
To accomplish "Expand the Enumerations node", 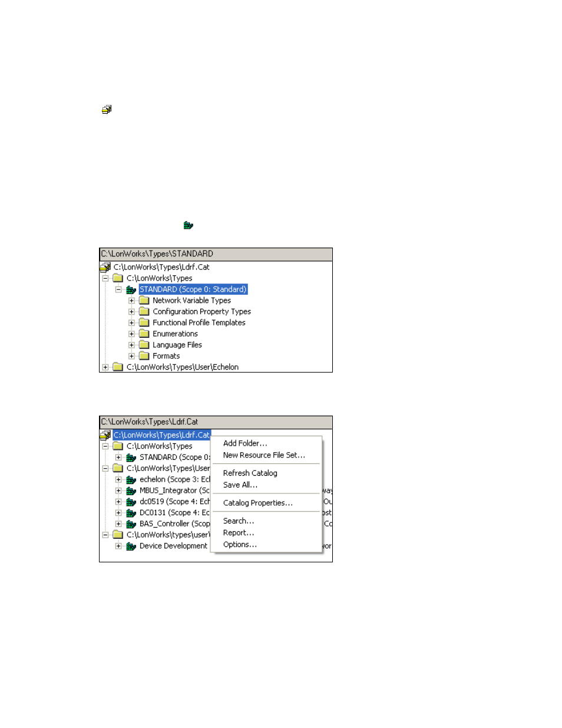I will pos(131,334).
